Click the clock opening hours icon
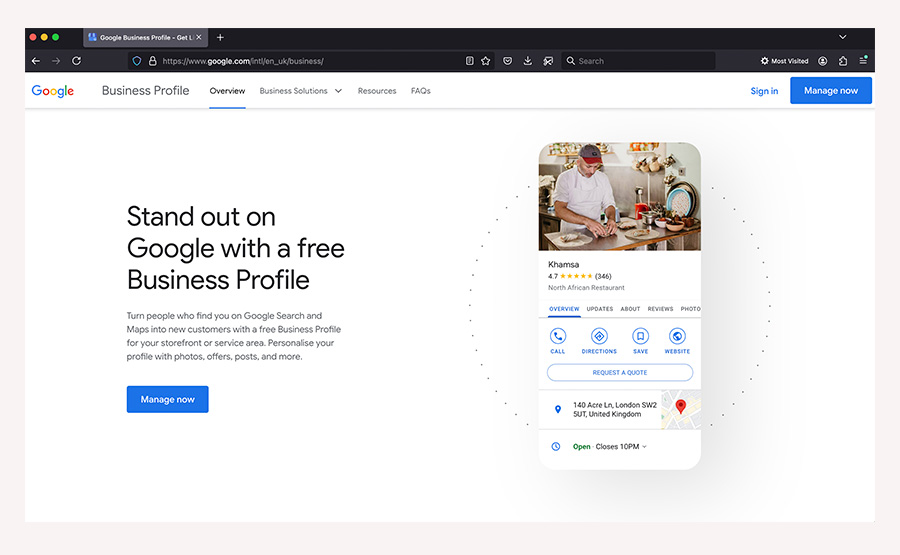 (556, 447)
